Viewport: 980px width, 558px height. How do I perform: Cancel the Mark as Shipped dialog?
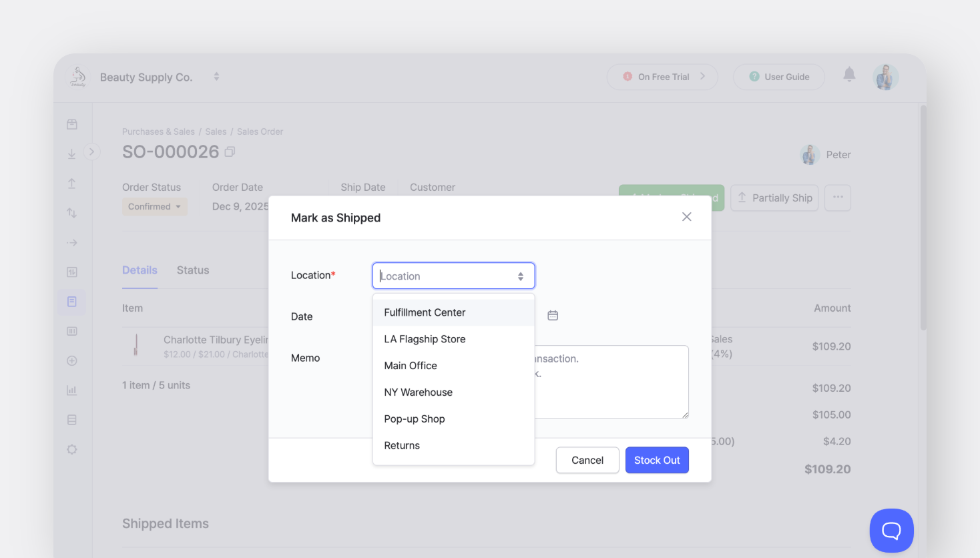click(587, 460)
